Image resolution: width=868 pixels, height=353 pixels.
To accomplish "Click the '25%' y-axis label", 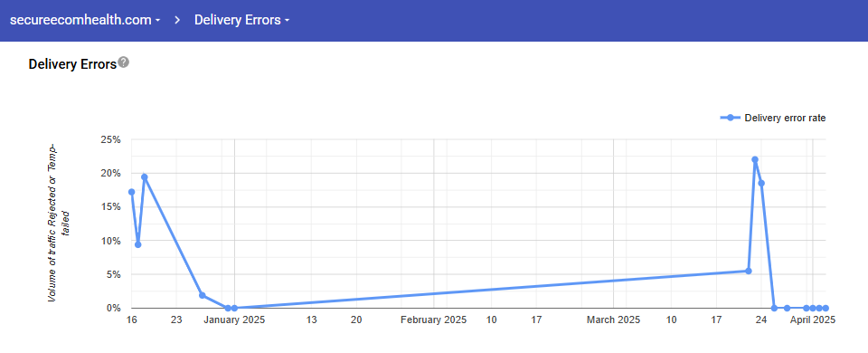I will click(x=110, y=139).
